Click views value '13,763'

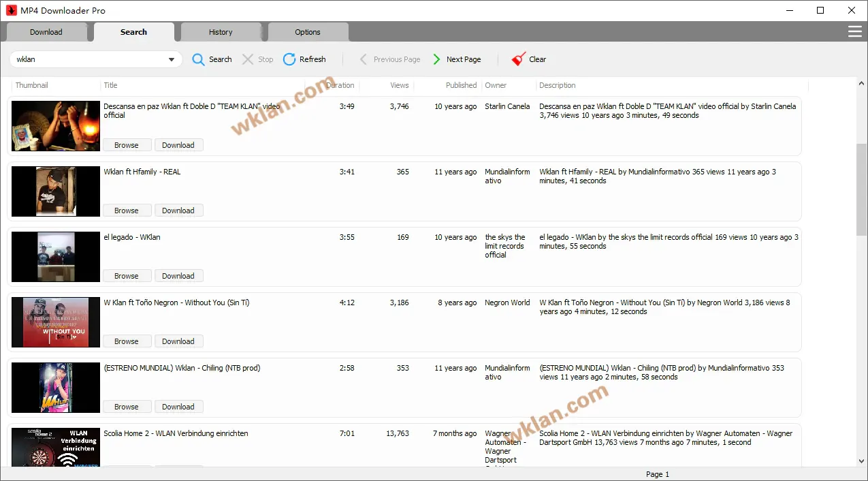tap(398, 433)
